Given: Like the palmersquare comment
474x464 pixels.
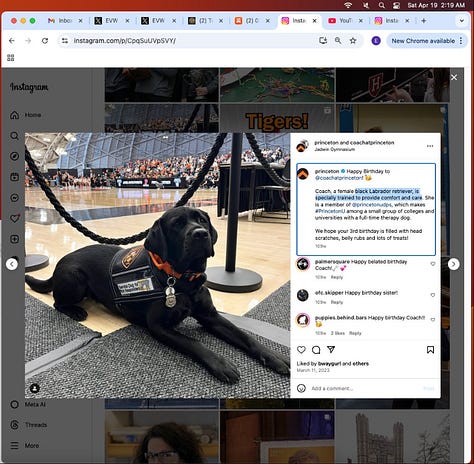Looking at the screenshot, I should click(x=433, y=264).
